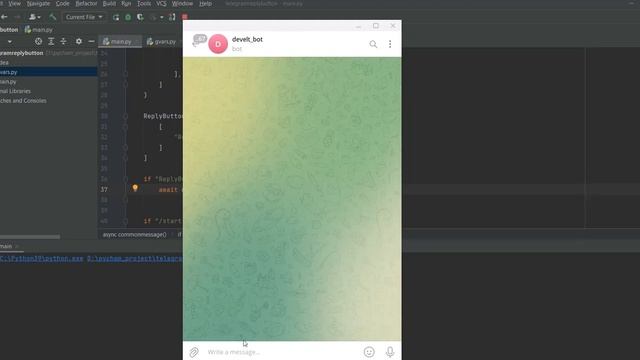This screenshot has height=360, width=640.
Task: Open the Window menu
Action: pyautogui.click(x=182, y=3)
